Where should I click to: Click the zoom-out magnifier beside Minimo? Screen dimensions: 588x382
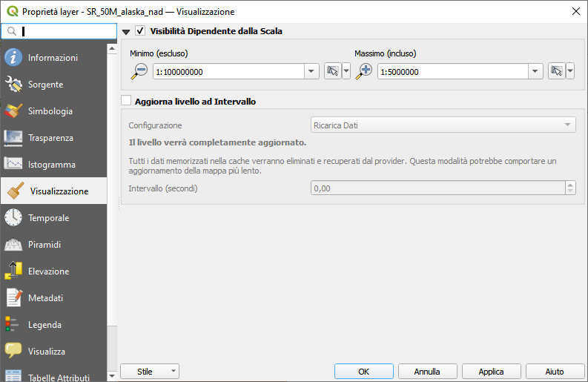[x=139, y=71]
